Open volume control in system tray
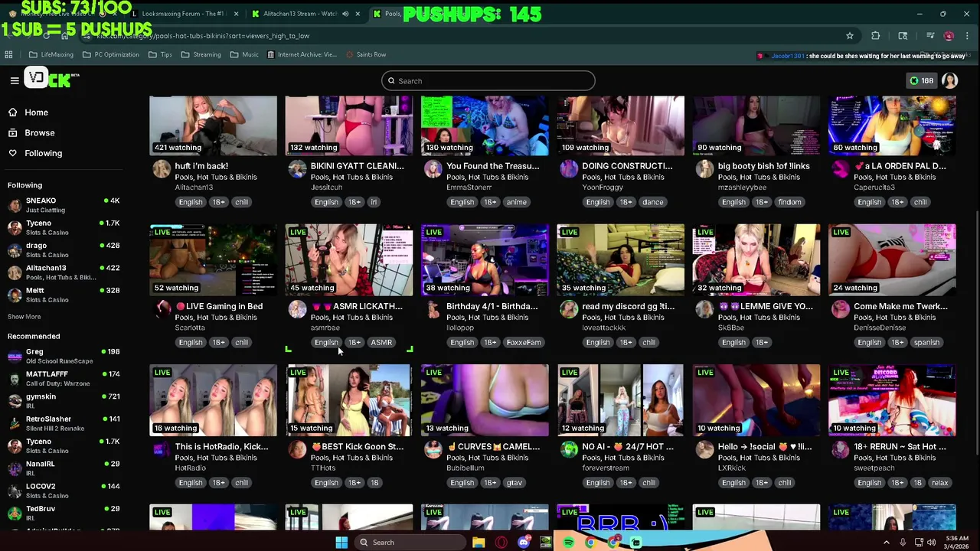980x551 pixels. 932,543
